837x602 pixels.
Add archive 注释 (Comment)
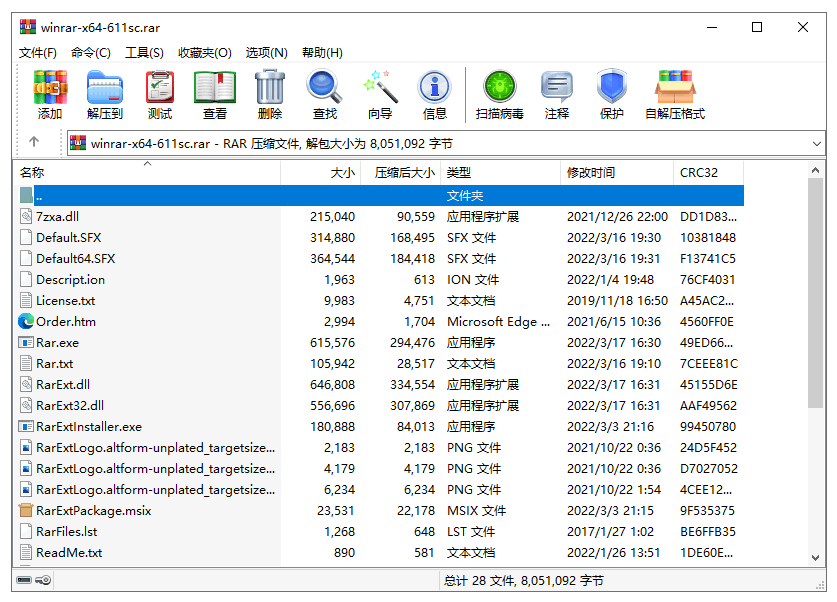pyautogui.click(x=557, y=87)
